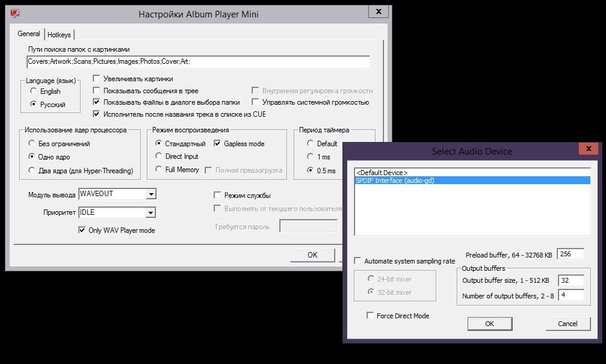
Task: Select English language radio button
Action: point(33,91)
